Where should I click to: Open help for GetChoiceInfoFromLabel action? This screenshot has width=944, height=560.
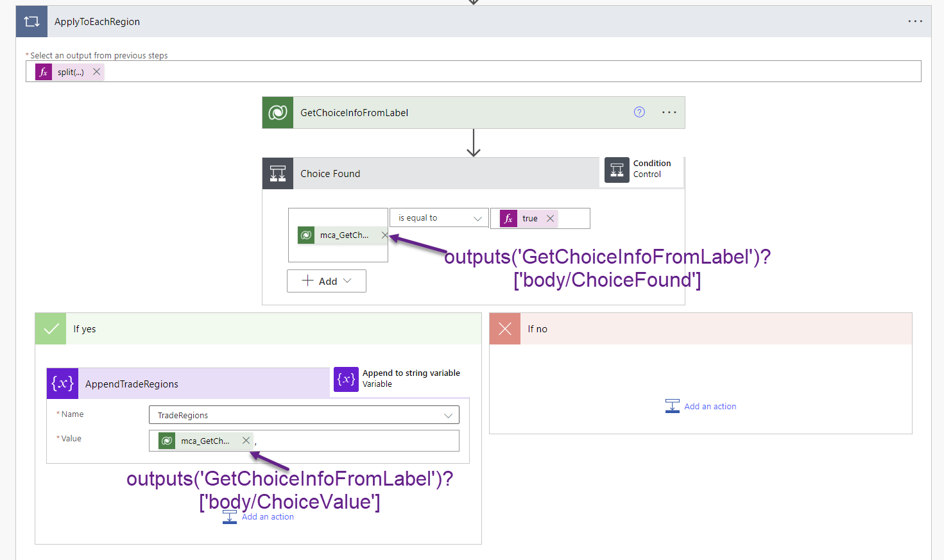click(639, 112)
